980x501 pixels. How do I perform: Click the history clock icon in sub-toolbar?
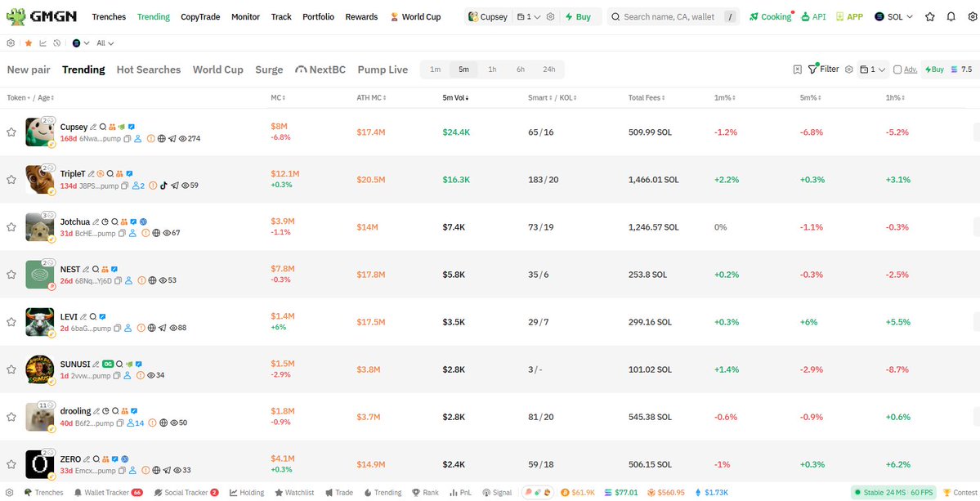pyautogui.click(x=57, y=43)
